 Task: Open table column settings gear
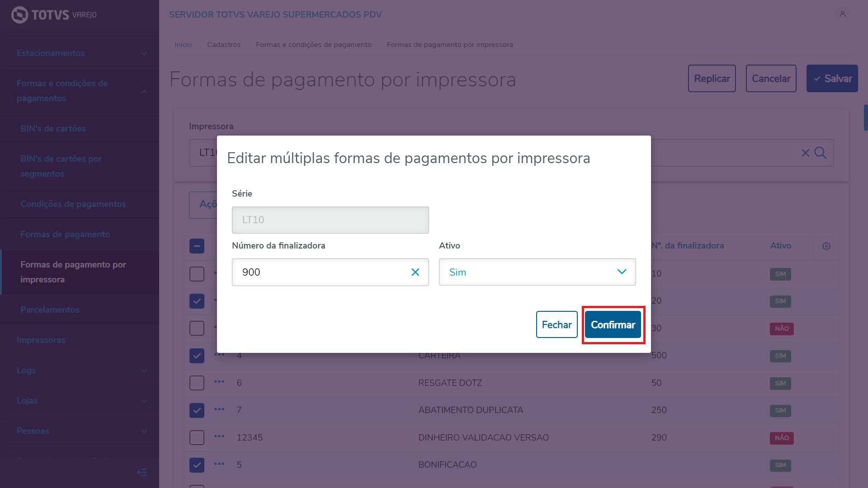click(826, 246)
